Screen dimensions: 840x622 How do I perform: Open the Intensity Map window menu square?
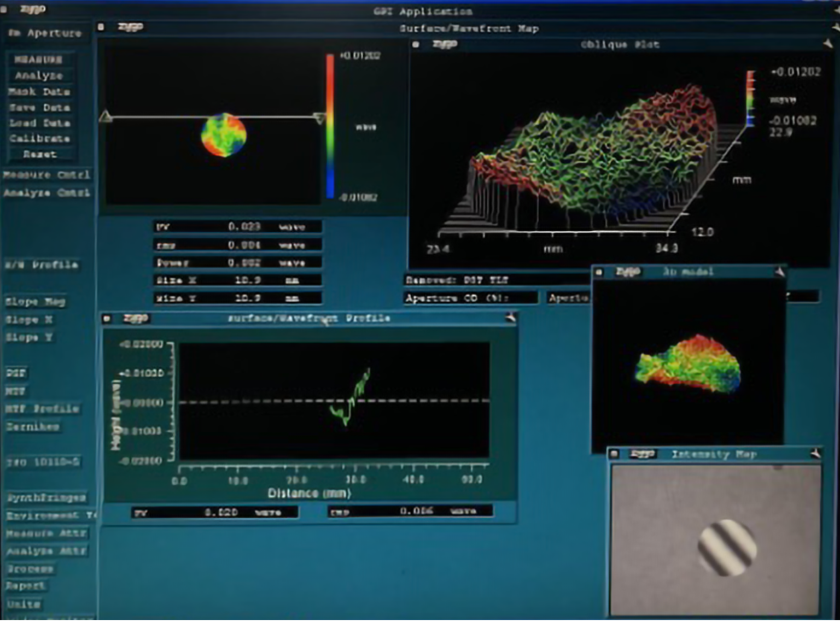tap(614, 454)
